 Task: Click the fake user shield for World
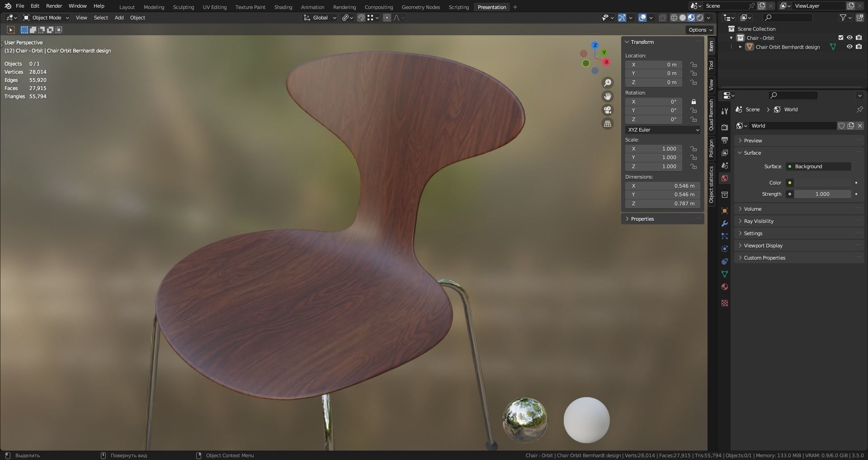842,126
